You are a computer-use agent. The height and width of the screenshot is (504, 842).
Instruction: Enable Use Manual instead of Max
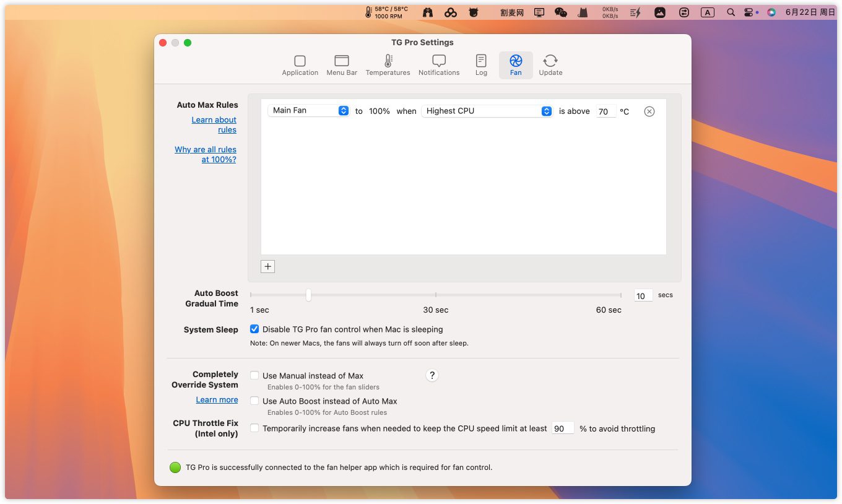click(254, 375)
